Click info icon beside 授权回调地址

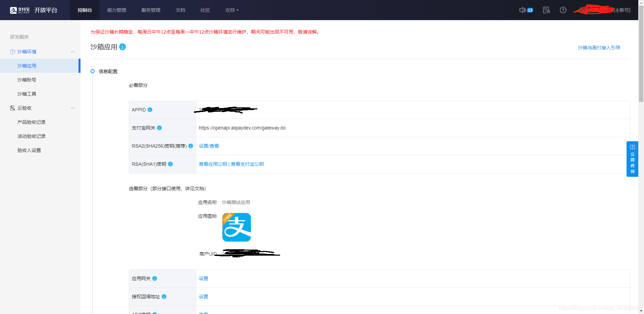tap(164, 297)
